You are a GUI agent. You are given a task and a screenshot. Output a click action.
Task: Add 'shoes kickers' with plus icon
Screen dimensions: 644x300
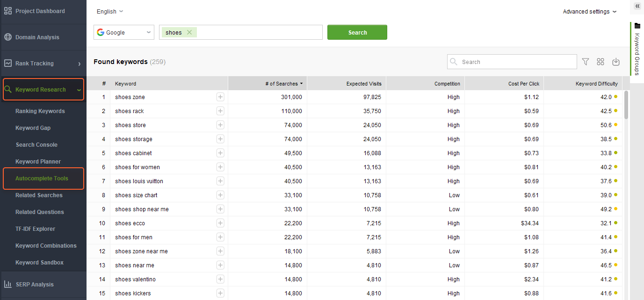pyautogui.click(x=220, y=293)
